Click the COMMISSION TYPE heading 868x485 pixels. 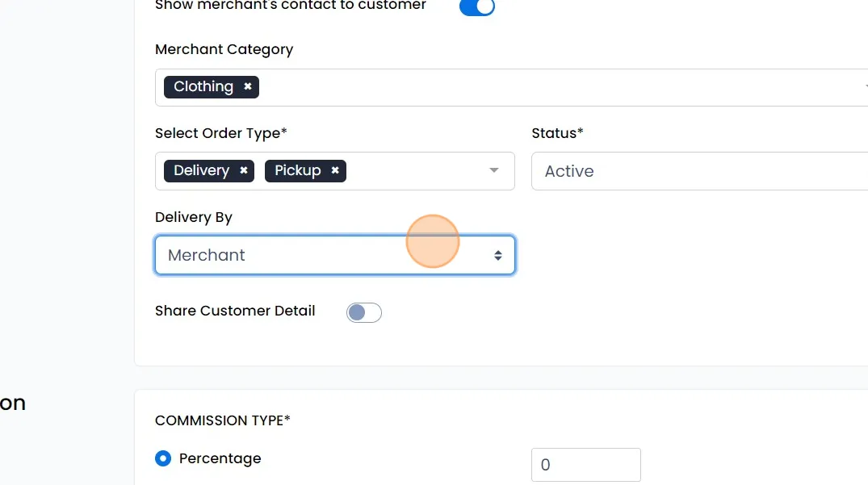(x=223, y=420)
